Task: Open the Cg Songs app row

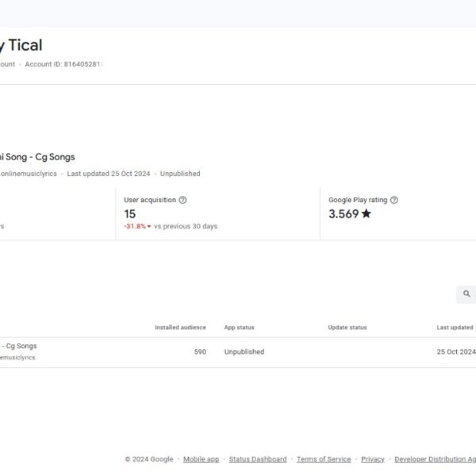Action: pos(238,352)
